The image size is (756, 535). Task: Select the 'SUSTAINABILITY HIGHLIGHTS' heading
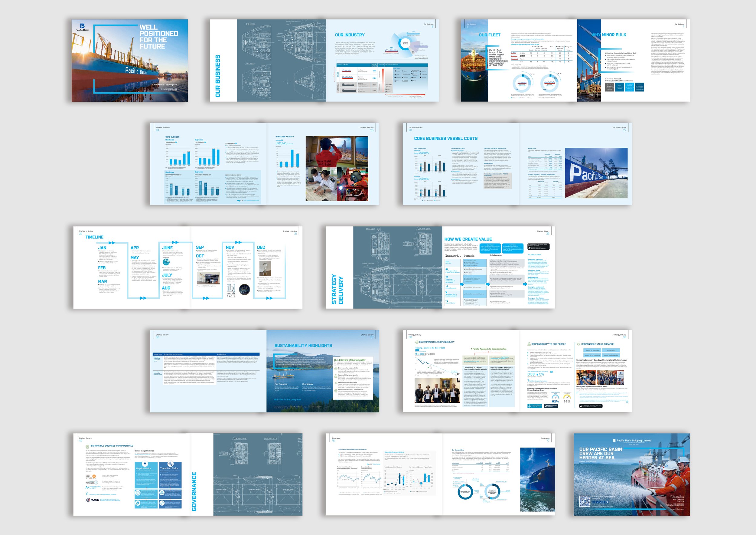tap(303, 346)
